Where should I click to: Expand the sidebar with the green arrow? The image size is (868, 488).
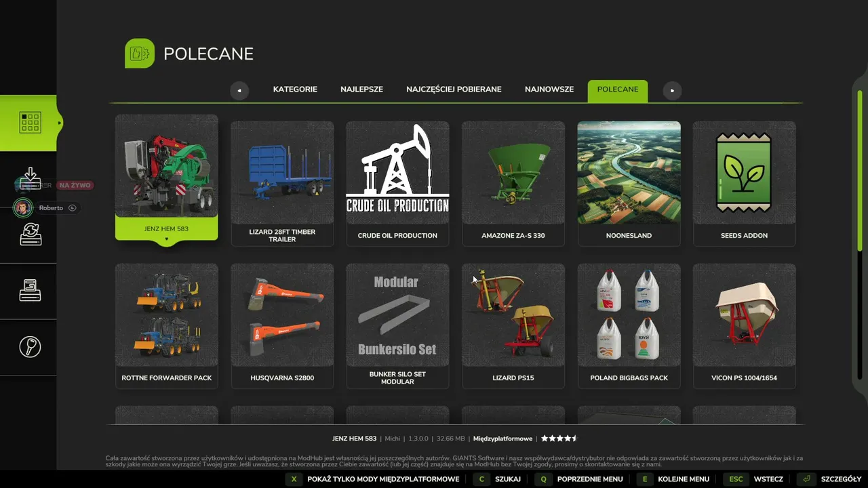pos(60,123)
